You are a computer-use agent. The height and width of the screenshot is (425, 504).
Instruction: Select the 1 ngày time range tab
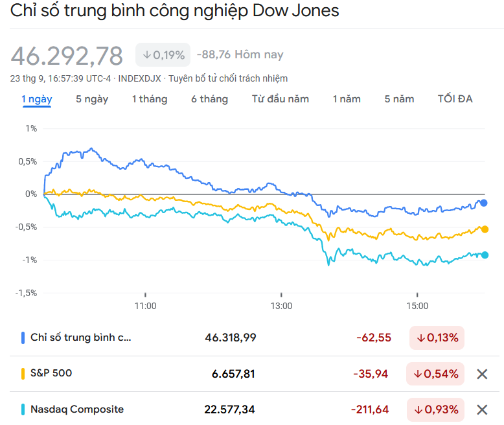(x=37, y=99)
